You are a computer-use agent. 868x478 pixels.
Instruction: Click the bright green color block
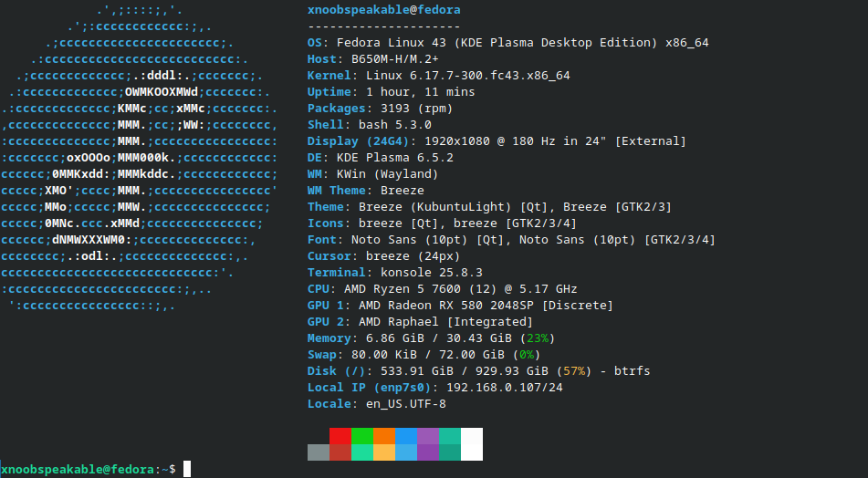coord(362,435)
